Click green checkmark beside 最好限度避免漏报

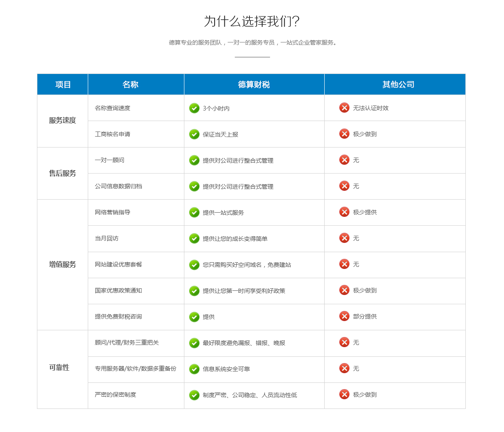[194, 343]
